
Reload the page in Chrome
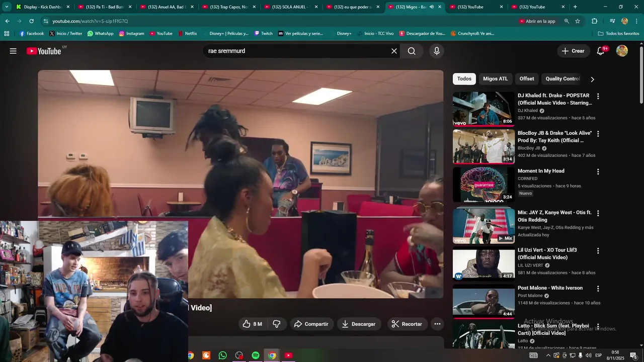tap(31, 21)
